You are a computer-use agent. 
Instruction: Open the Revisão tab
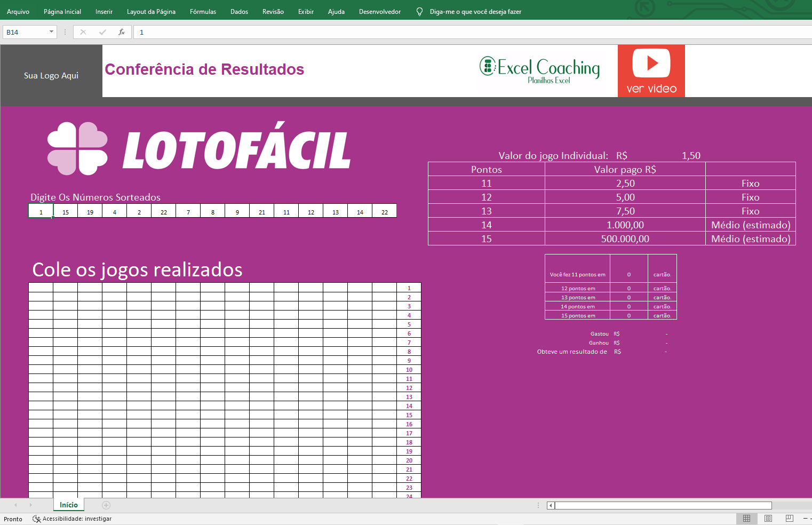273,11
